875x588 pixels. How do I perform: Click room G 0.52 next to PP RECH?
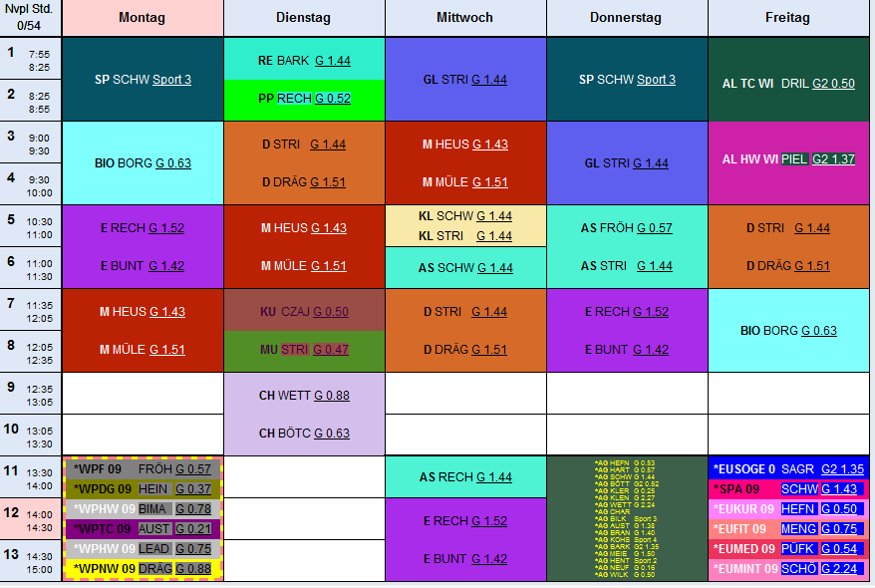tap(332, 99)
